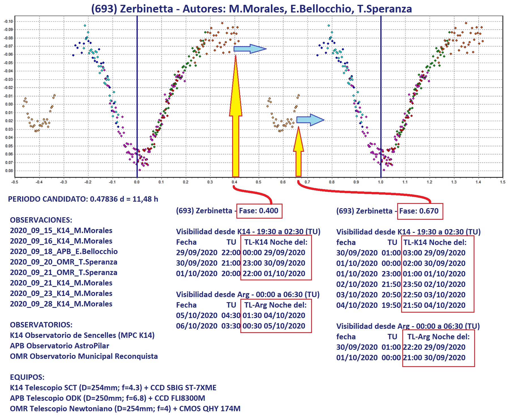Click the upper blue right-pointing arrow
Image resolution: width=511 pixels, height=420 pixels.
pyautogui.click(x=250, y=49)
